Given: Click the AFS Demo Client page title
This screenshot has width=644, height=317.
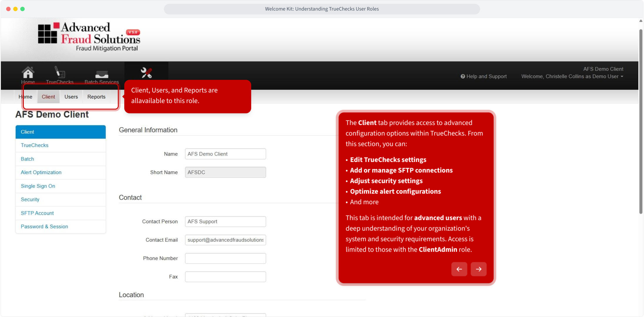Looking at the screenshot, I should pyautogui.click(x=52, y=114).
